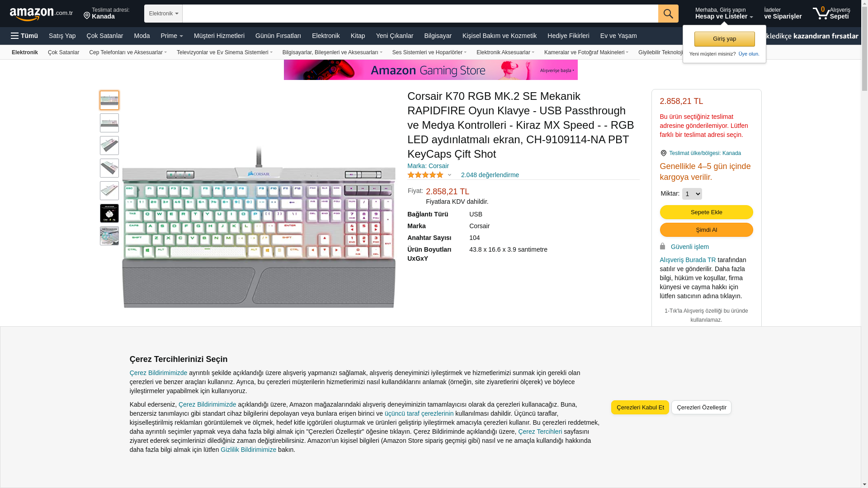Screen dimensions: 868x488
Task: Click the magnifying glass search button
Action: pyautogui.click(x=668, y=14)
